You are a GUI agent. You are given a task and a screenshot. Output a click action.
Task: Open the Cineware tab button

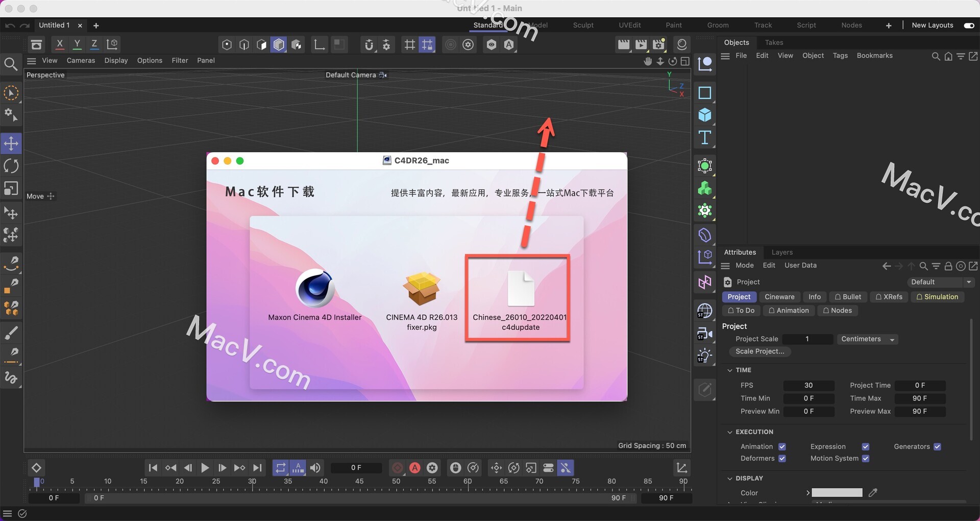pos(779,297)
